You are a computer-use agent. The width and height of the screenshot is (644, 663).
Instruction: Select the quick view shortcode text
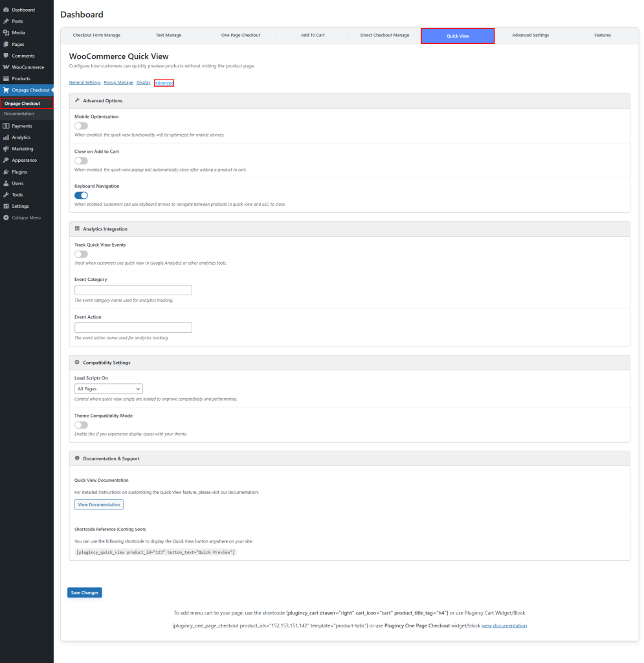[x=155, y=552]
